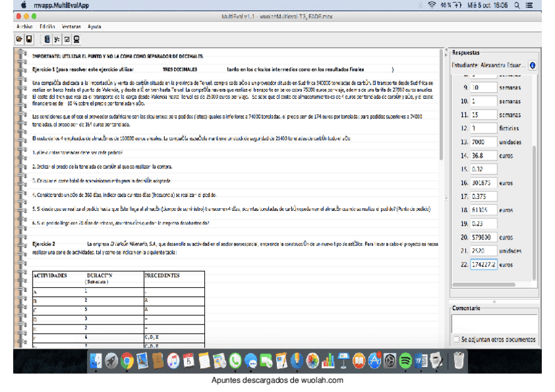Click the Respuestas vertical scrollbar
The height and width of the screenshot is (392, 555).
[534, 213]
